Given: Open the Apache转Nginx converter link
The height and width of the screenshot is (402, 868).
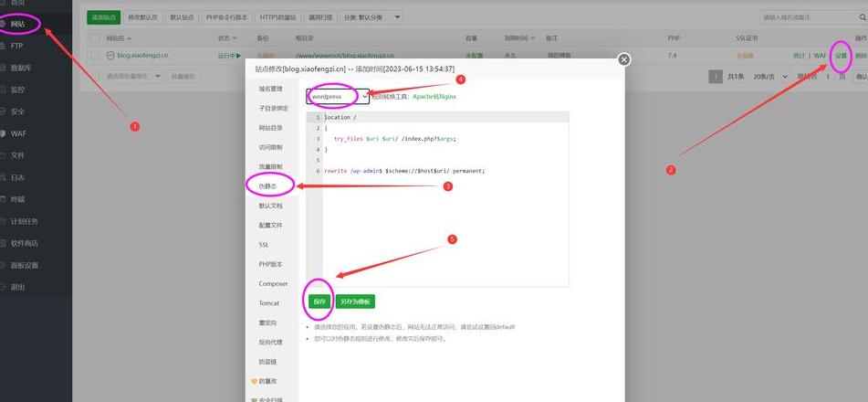Looking at the screenshot, I should point(434,97).
